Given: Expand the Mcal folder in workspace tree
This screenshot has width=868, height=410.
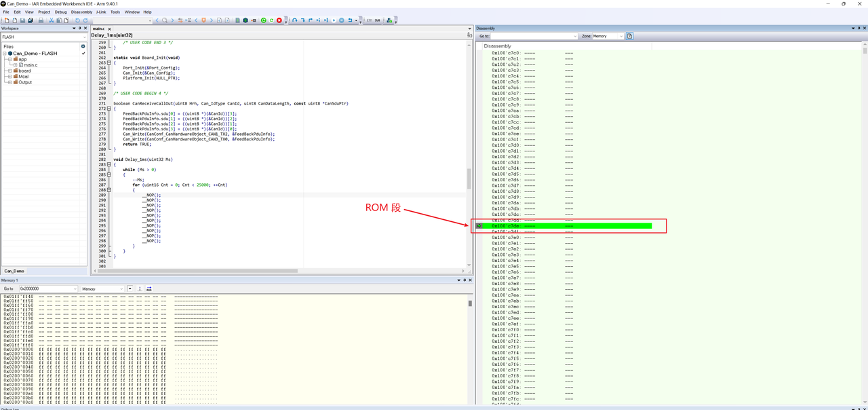Looking at the screenshot, I should tap(10, 77).
